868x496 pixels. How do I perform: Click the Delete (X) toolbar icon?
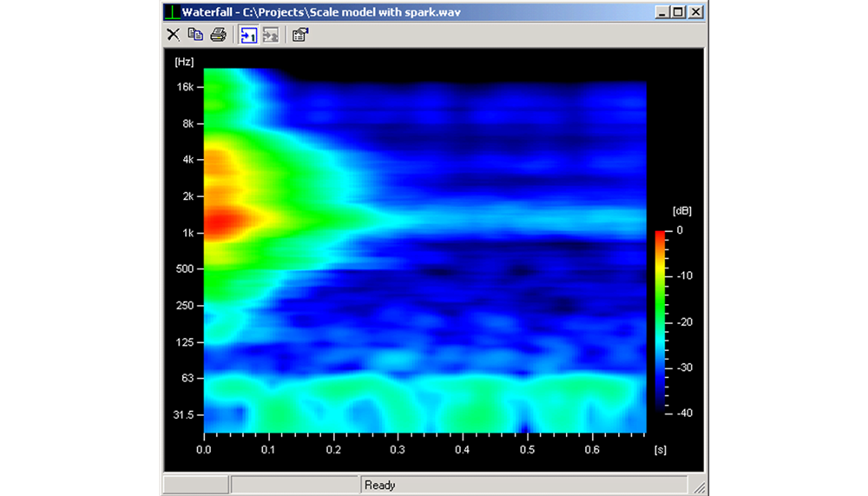point(174,35)
